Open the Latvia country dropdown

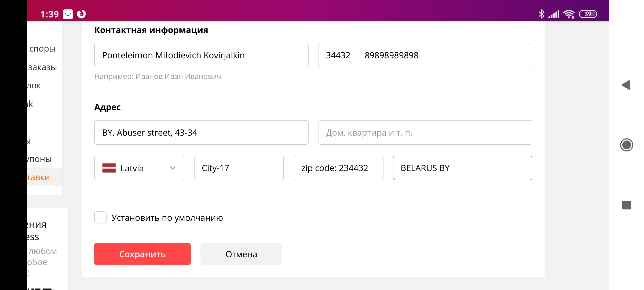click(139, 168)
